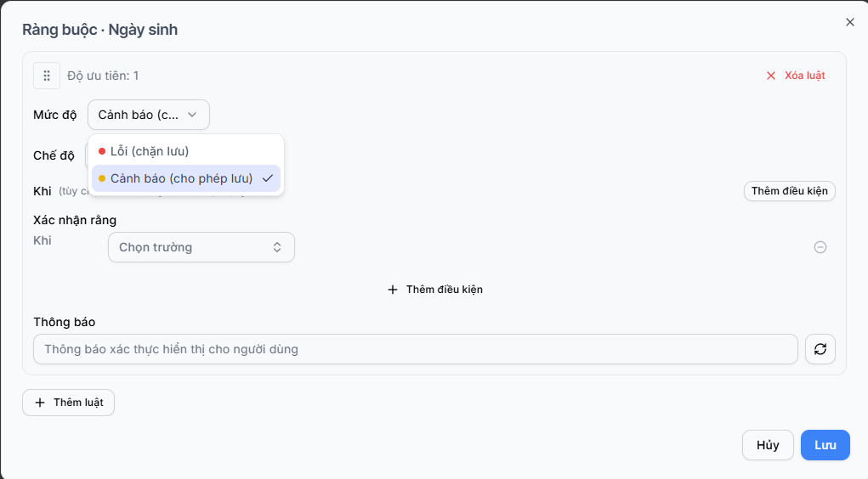Open the Mức độ dropdown
Viewport: 868px width, 479px height.
(149, 115)
